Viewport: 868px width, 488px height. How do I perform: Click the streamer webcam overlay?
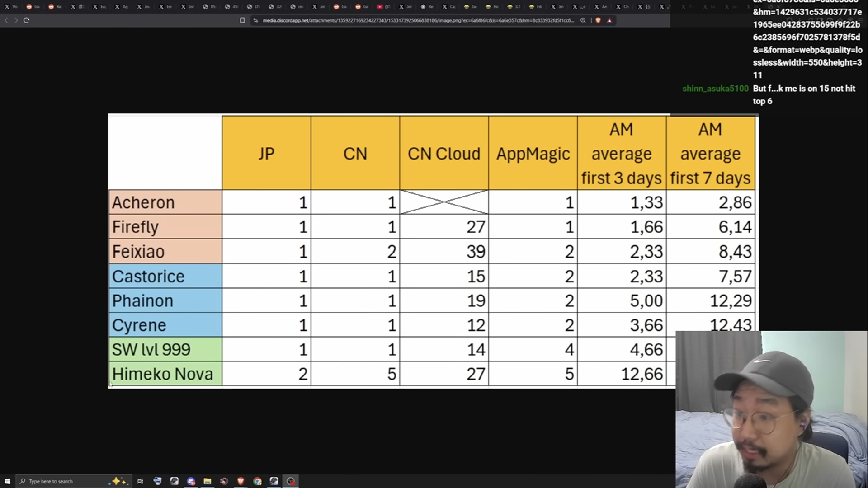click(772, 409)
